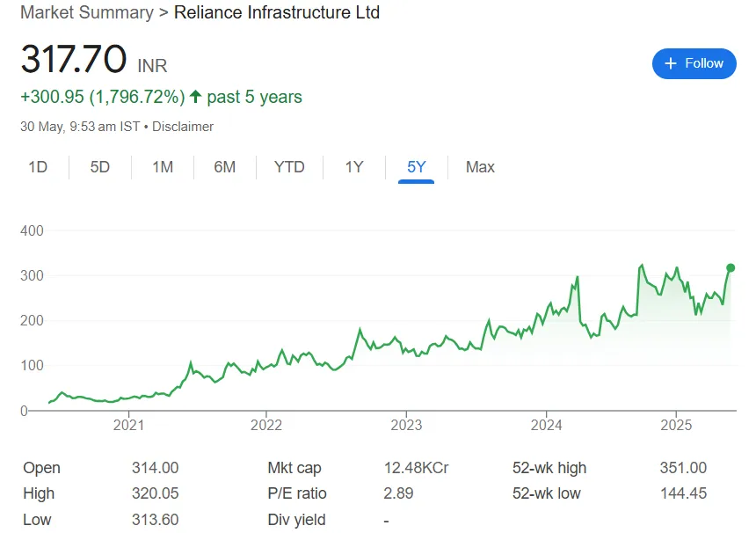Click the Open value 314.00
756x533 pixels.
coord(156,468)
